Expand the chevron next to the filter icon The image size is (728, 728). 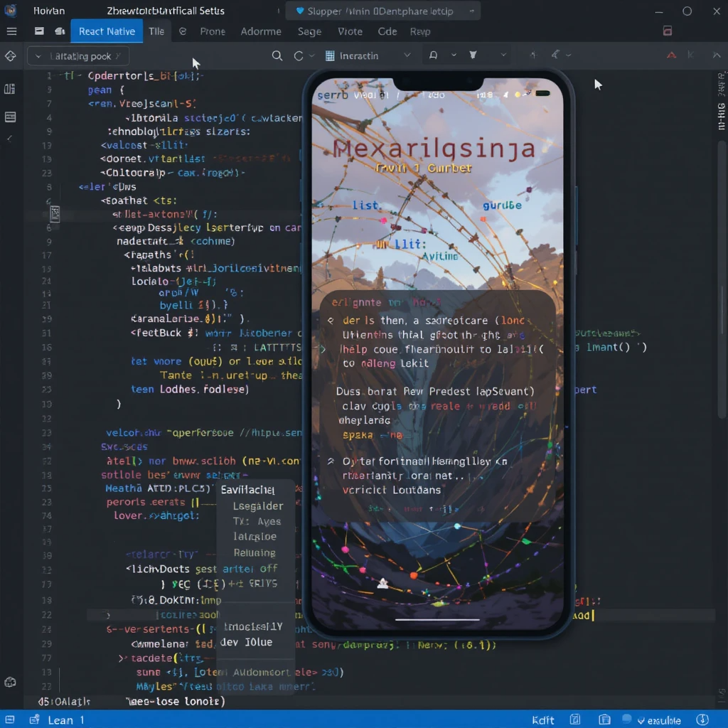(503, 55)
